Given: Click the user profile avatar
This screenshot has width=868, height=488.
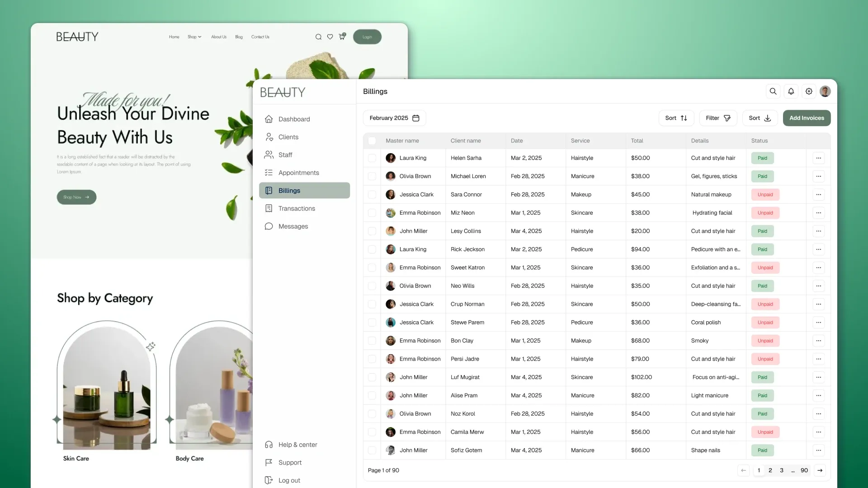Looking at the screenshot, I should (825, 91).
